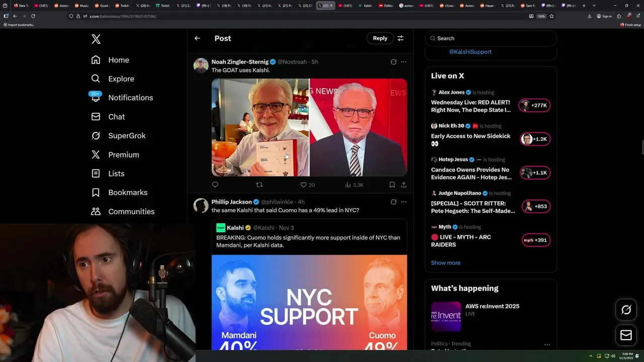Open AWS re:Invent 2025 event
This screenshot has width=644, height=362.
click(491, 316)
